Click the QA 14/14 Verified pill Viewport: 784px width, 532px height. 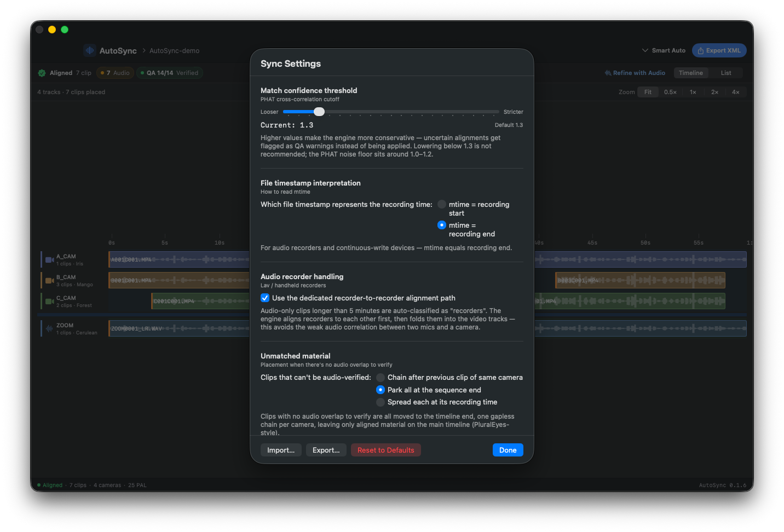[170, 73]
